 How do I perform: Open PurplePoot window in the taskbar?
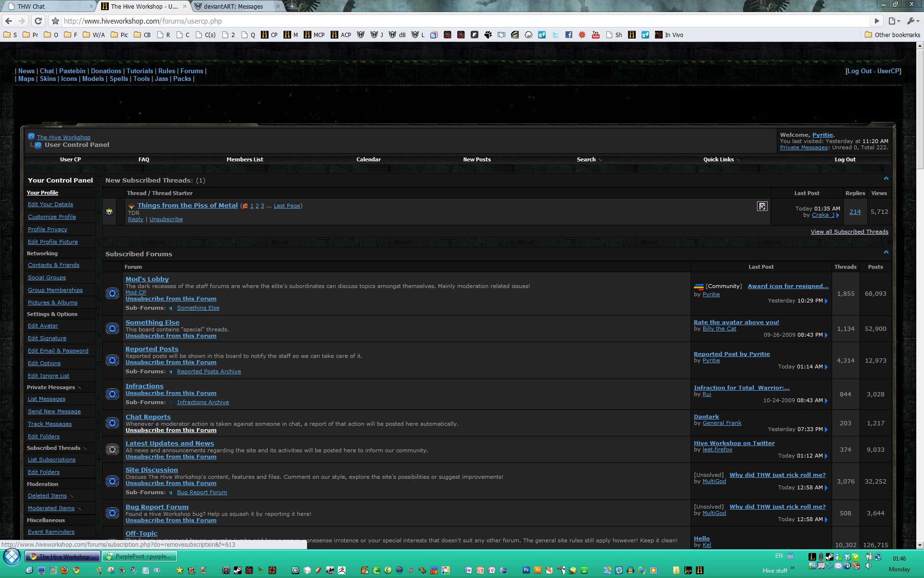(140, 556)
